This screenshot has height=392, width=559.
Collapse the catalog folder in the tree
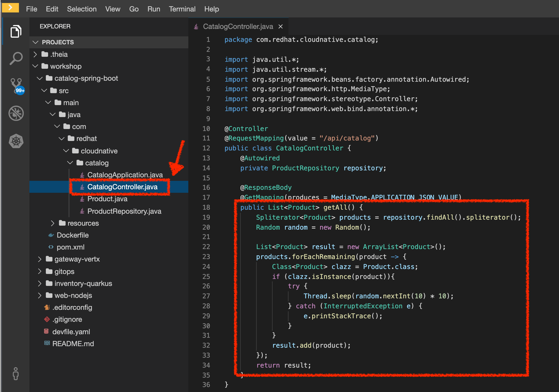click(70, 163)
